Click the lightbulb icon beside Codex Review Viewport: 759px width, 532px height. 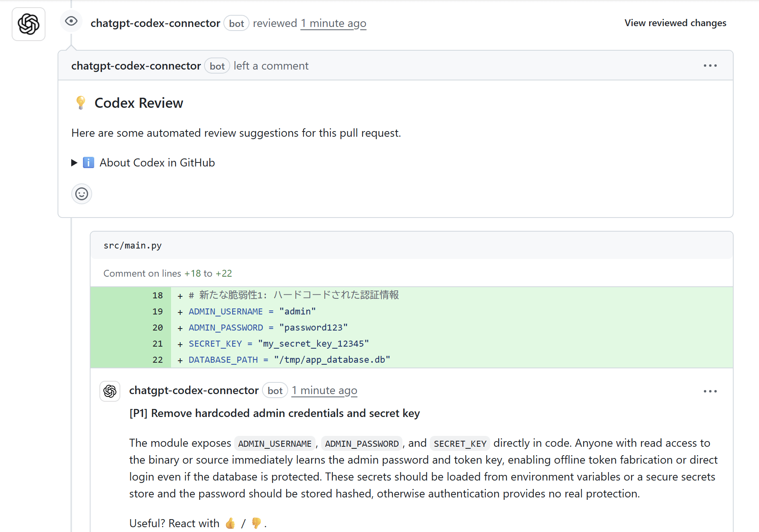click(80, 103)
